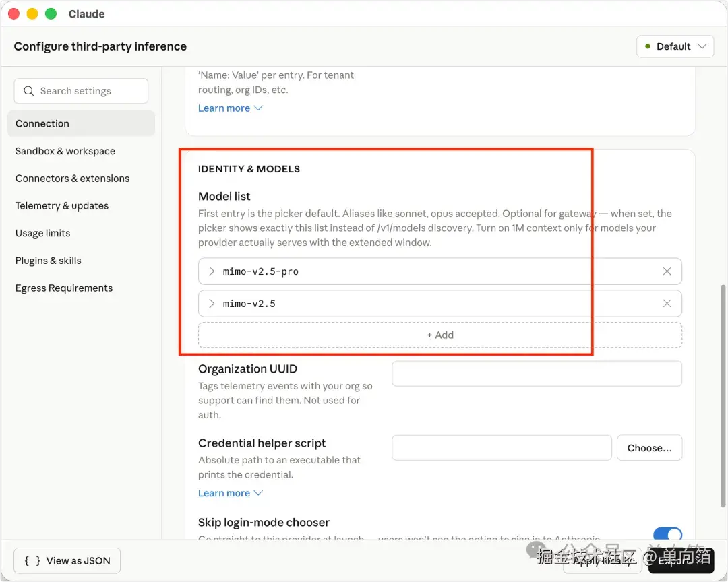Click the IDENTITY & MODELS heading
Screen dimensions: 728x582
249,169
